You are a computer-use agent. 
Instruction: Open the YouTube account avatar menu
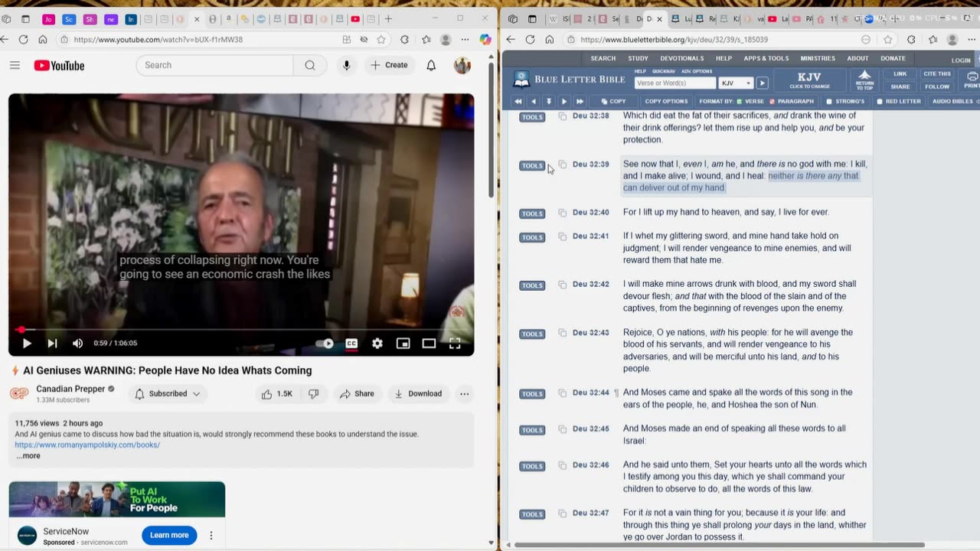(462, 66)
